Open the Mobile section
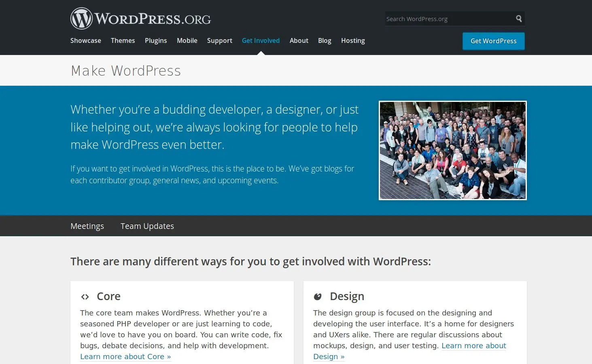The image size is (592, 364). click(187, 40)
